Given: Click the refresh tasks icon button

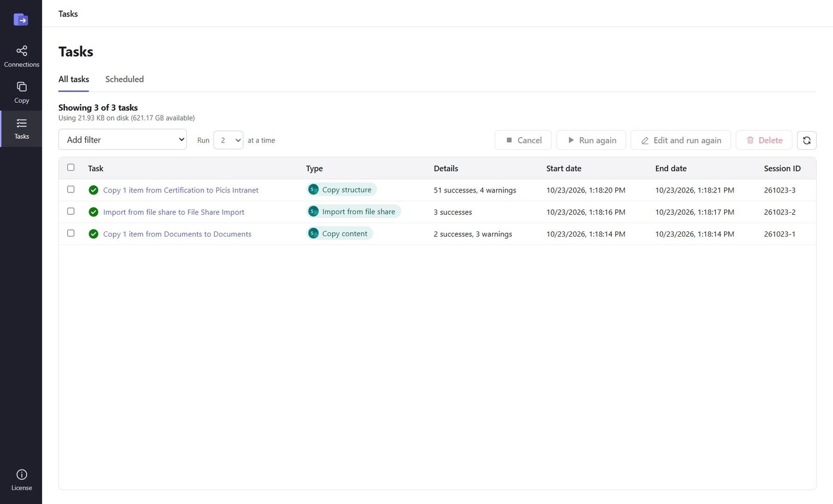Looking at the screenshot, I should 806,140.
